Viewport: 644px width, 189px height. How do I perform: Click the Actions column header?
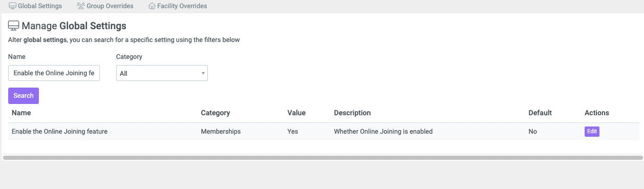[x=597, y=113]
